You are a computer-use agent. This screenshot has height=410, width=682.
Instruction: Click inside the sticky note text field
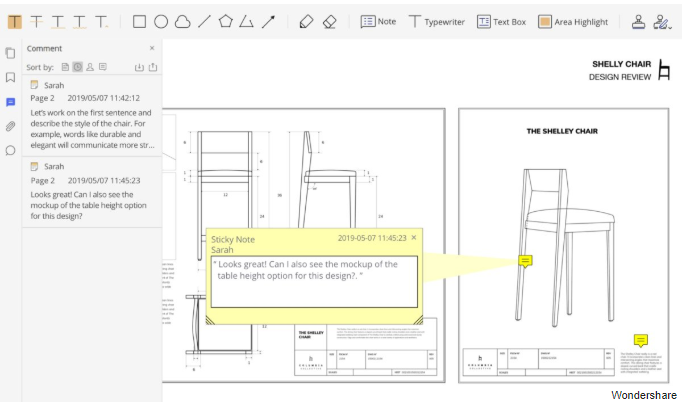314,282
